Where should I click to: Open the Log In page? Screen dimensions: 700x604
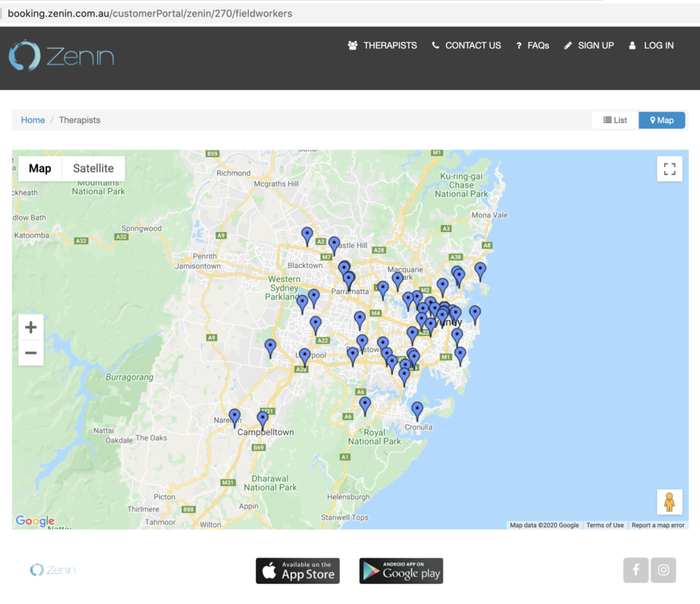pyautogui.click(x=651, y=46)
